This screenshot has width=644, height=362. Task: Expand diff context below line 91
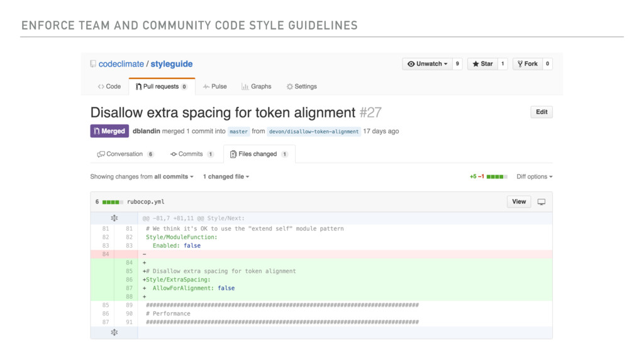[114, 332]
